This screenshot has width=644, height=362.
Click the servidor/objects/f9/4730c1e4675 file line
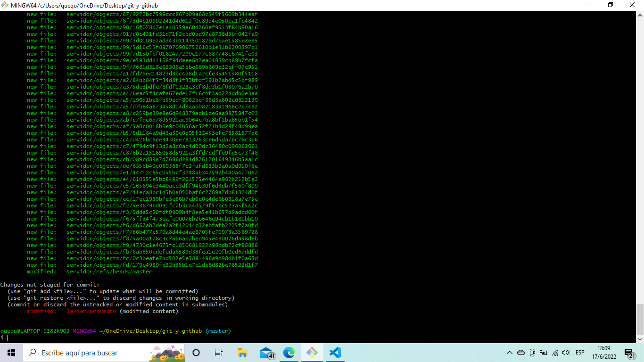point(142,245)
